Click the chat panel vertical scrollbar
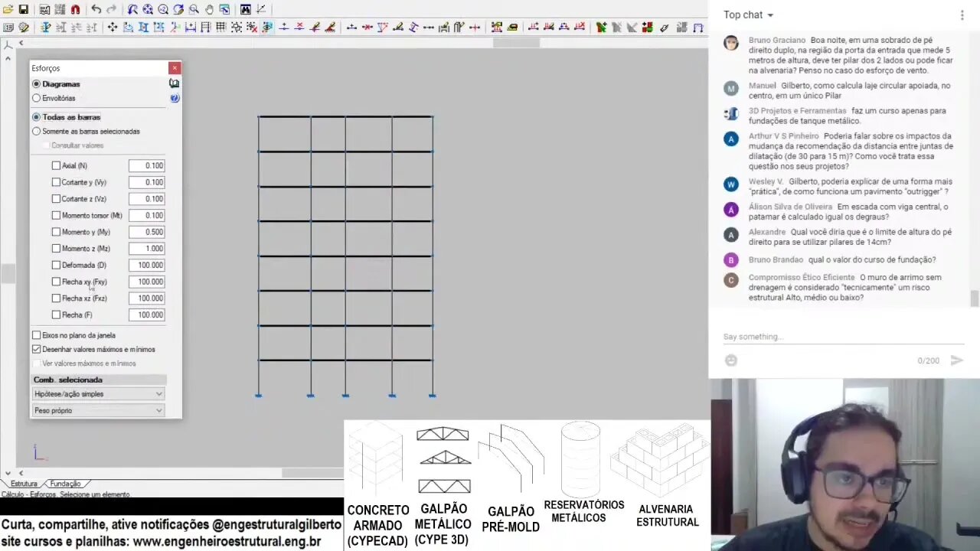This screenshot has height=551, width=980. (975, 298)
